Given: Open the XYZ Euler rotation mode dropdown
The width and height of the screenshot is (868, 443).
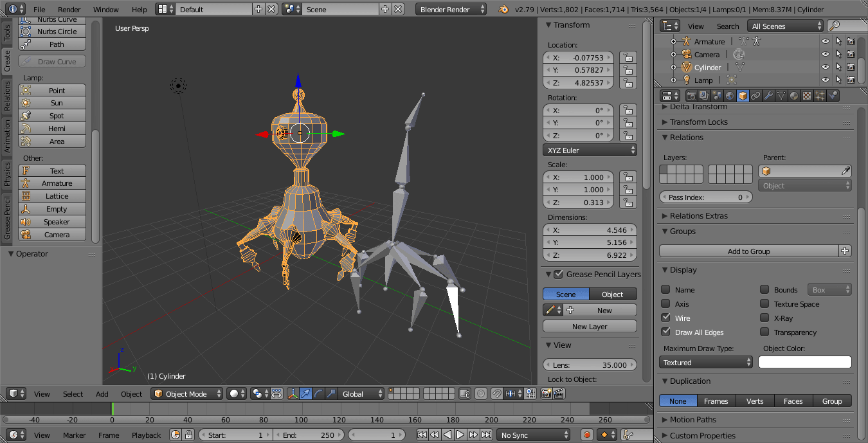Looking at the screenshot, I should point(590,150).
